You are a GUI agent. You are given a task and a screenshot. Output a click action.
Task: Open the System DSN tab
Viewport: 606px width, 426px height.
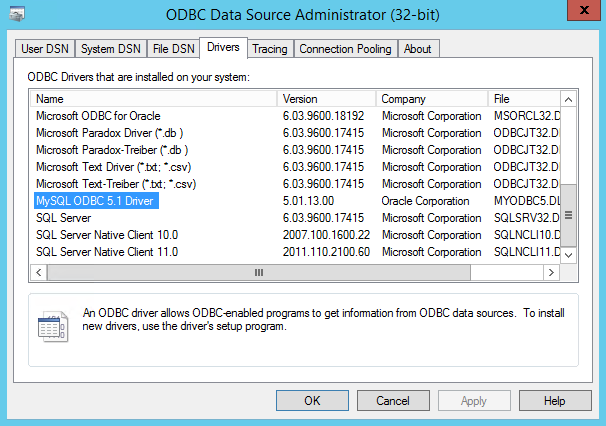click(111, 49)
